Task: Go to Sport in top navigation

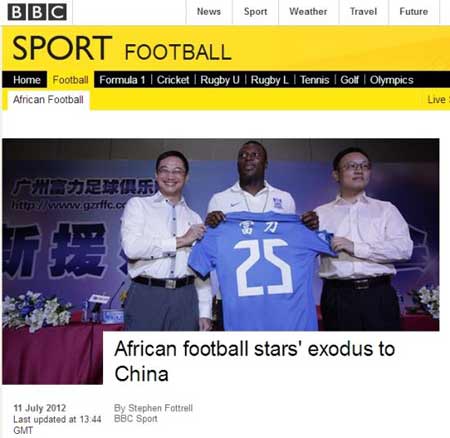Action: 255,12
